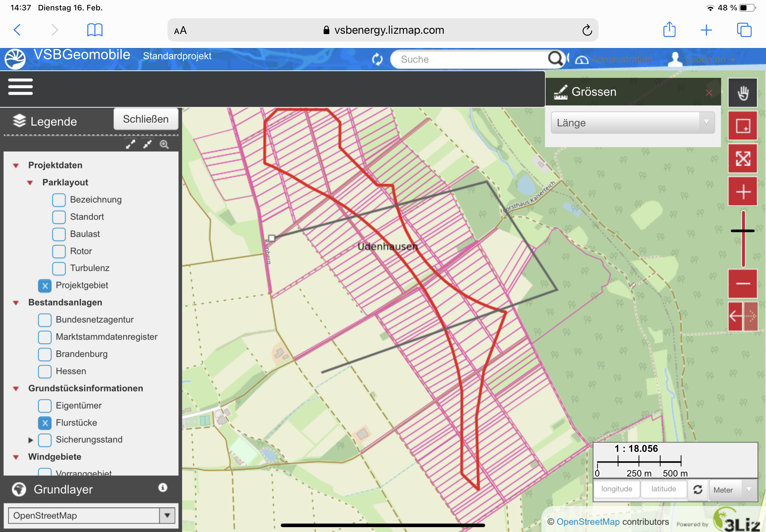Open Safari share sheet
The height and width of the screenshot is (532, 766).
[x=669, y=30]
